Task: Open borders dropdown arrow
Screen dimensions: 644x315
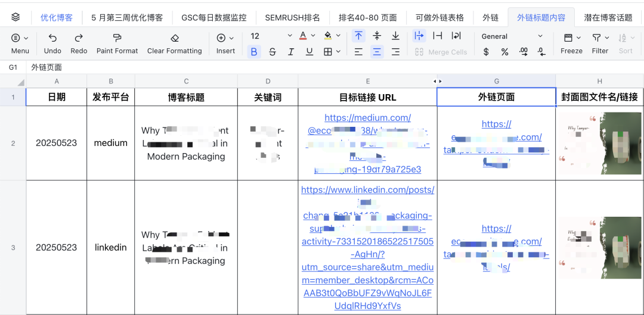Action: coord(339,52)
